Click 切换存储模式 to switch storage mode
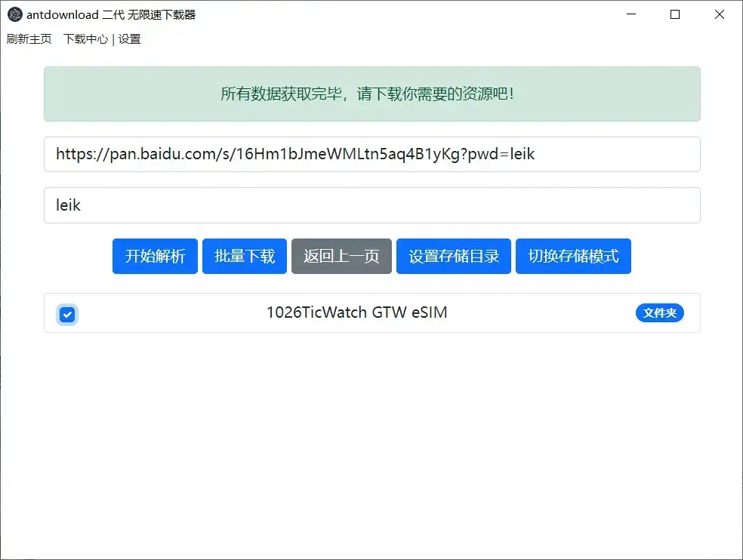The image size is (743, 560). pyautogui.click(x=573, y=256)
